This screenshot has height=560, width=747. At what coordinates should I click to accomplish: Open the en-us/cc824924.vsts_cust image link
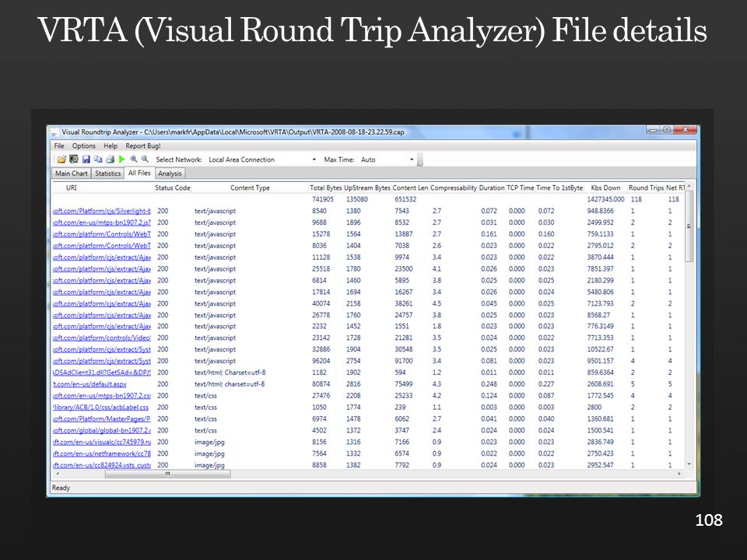pyautogui.click(x=101, y=465)
